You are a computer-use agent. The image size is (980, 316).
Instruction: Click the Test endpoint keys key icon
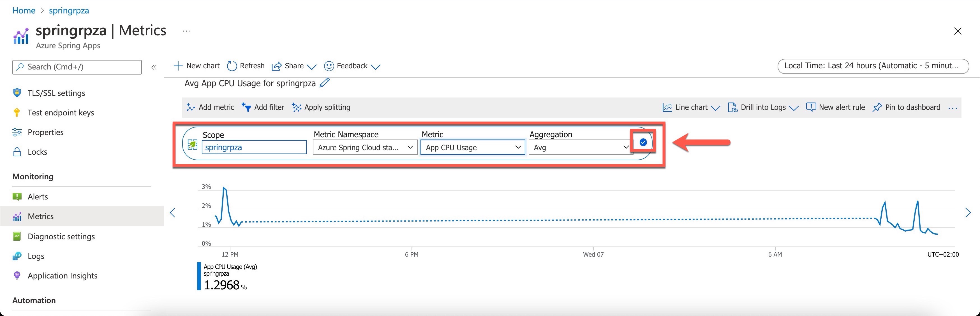[x=17, y=113]
